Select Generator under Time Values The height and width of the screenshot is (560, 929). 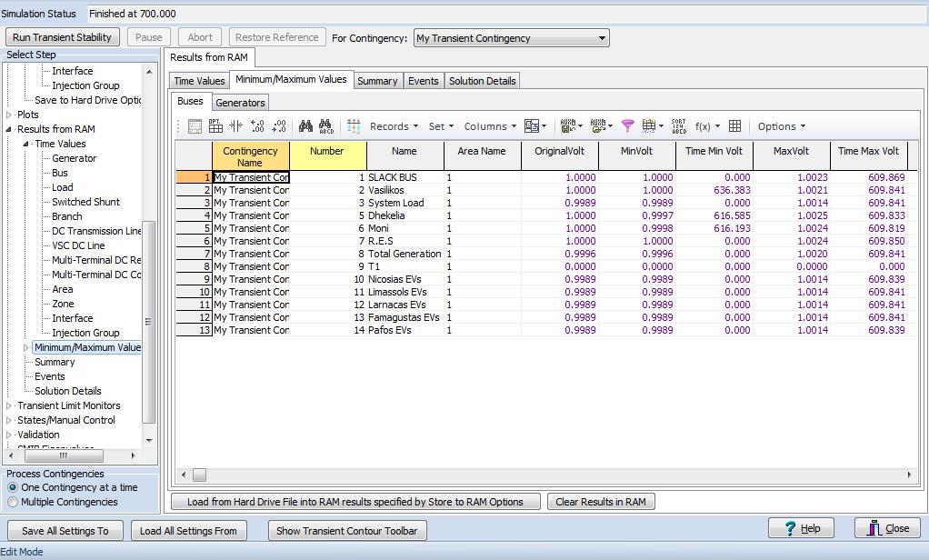[x=74, y=158]
